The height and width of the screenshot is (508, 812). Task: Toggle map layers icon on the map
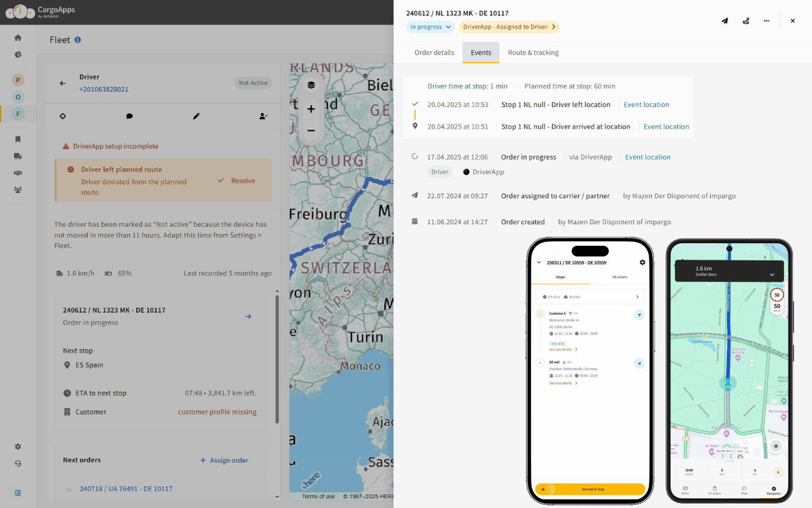click(x=311, y=83)
